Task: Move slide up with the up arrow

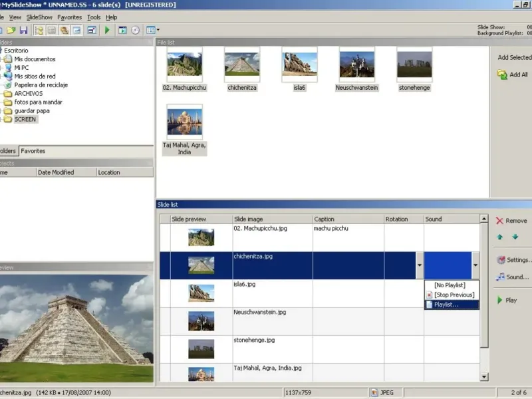Action: (500, 237)
